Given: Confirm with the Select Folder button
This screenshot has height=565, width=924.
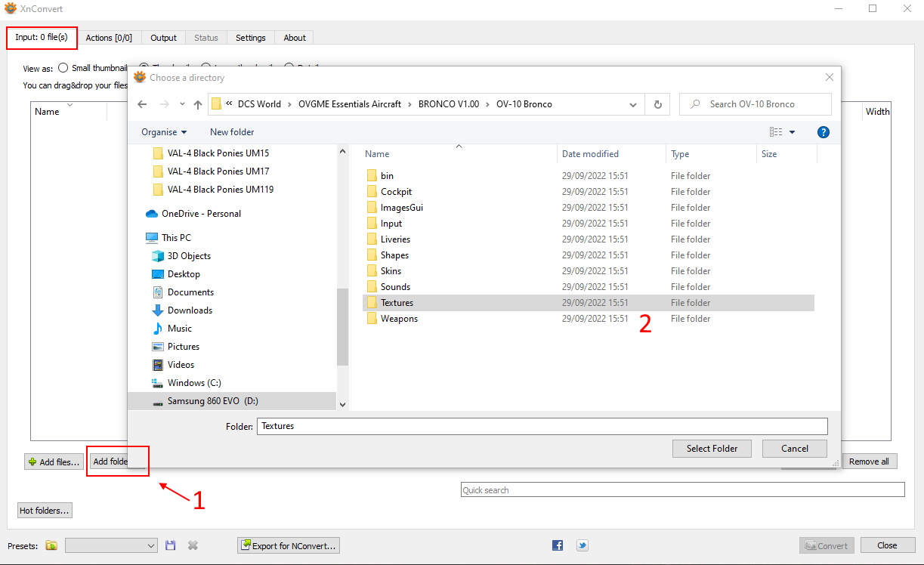Looking at the screenshot, I should [x=712, y=449].
